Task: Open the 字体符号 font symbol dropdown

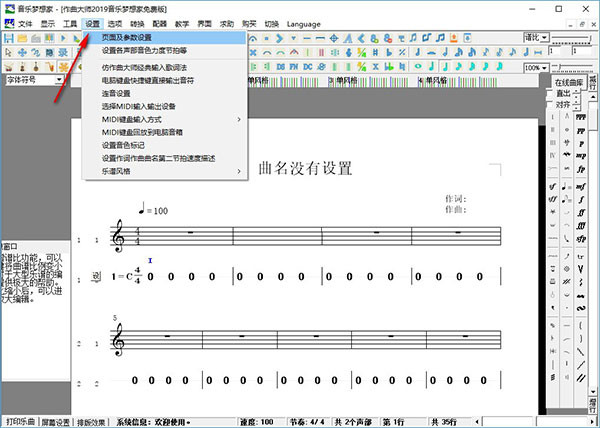Action: pyautogui.click(x=60, y=80)
